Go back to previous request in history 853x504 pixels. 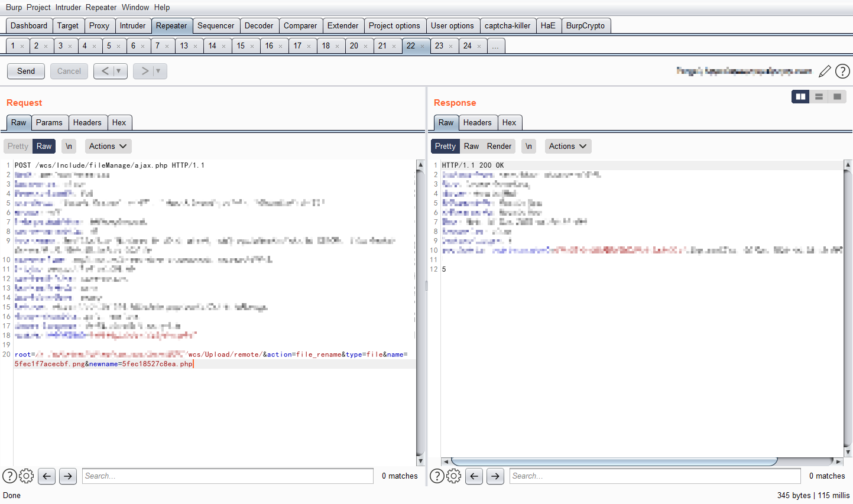tap(105, 71)
